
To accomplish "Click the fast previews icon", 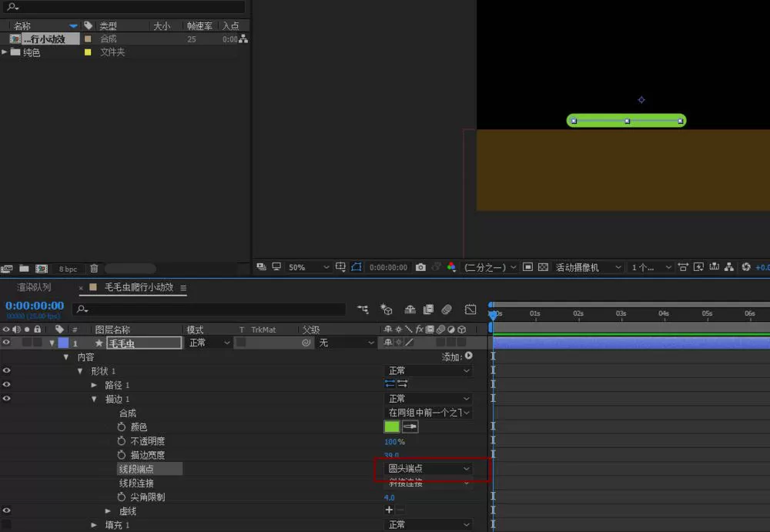I will coord(698,266).
